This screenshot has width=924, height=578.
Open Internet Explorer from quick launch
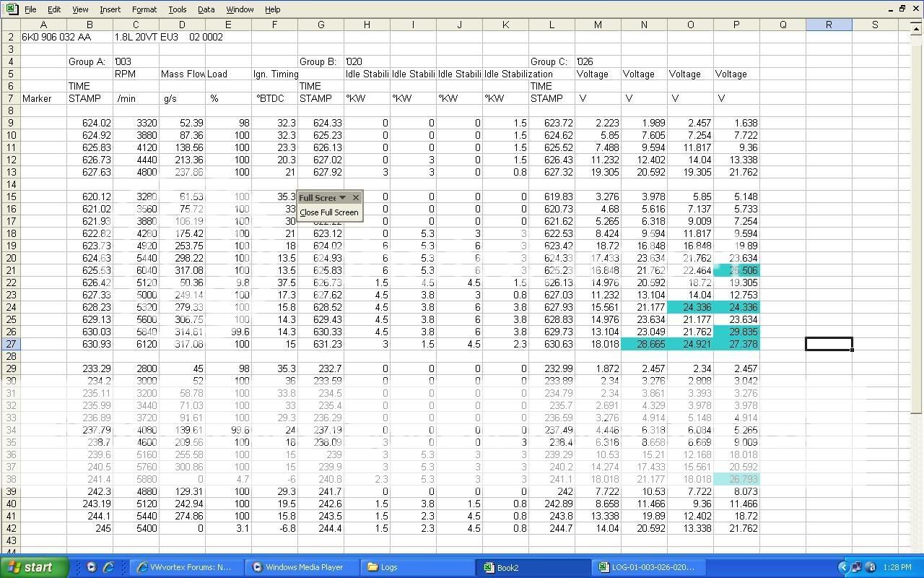108,567
